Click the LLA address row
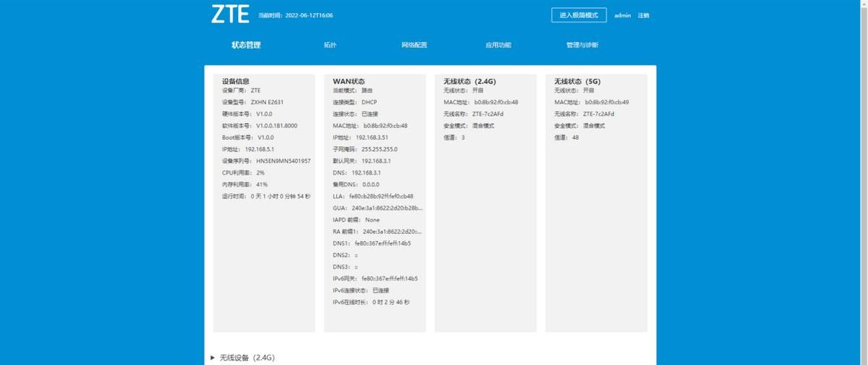 (373, 196)
